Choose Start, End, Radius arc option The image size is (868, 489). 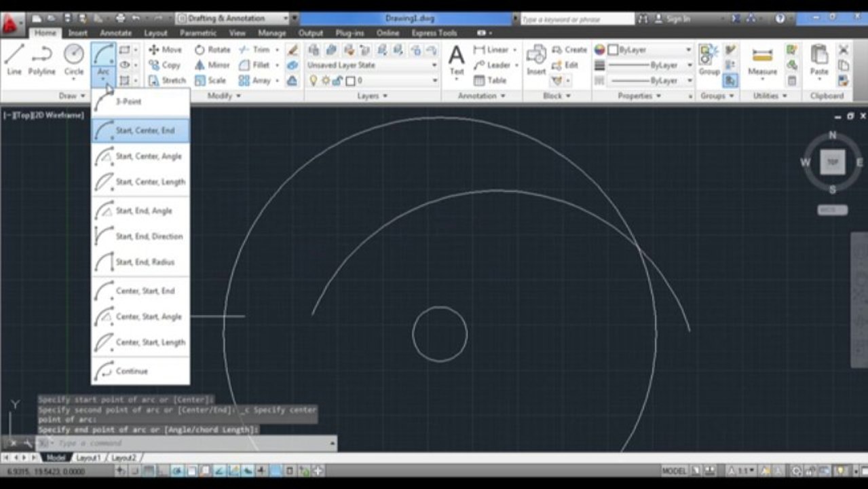point(140,262)
